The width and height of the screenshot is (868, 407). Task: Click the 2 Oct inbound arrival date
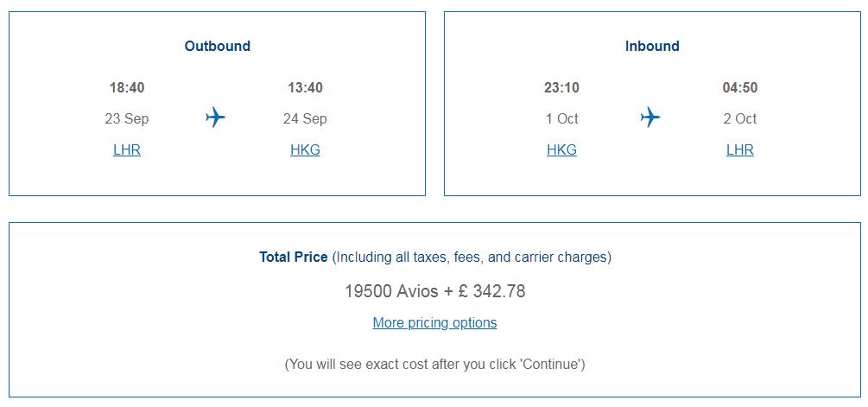pyautogui.click(x=739, y=119)
